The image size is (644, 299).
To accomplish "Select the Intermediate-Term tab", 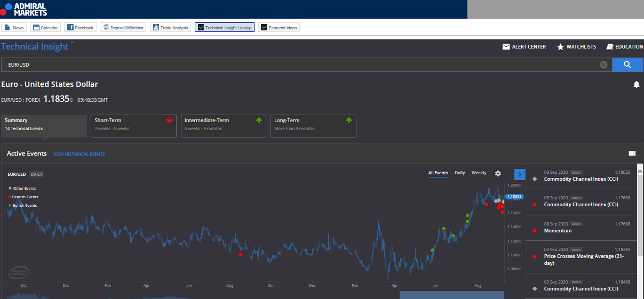I will pyautogui.click(x=224, y=126).
